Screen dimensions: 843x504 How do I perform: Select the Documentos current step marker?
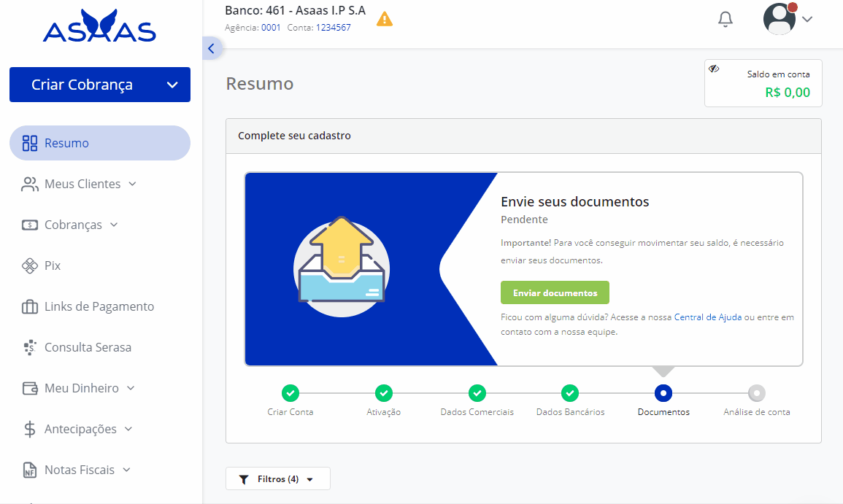tap(663, 393)
